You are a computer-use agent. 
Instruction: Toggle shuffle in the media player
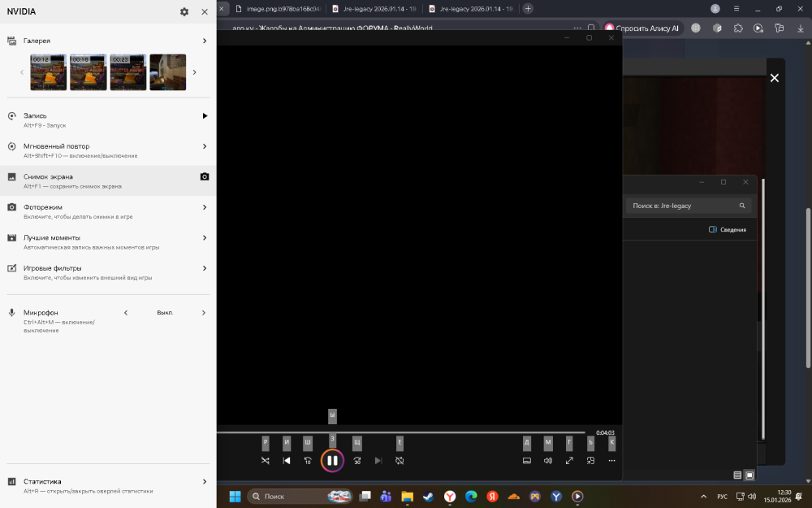pos(266,460)
